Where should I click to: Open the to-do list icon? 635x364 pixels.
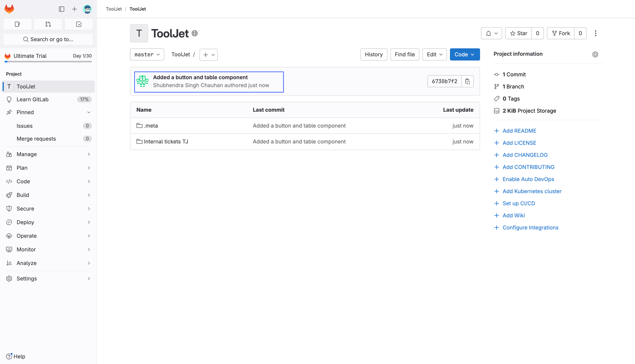[x=79, y=24]
